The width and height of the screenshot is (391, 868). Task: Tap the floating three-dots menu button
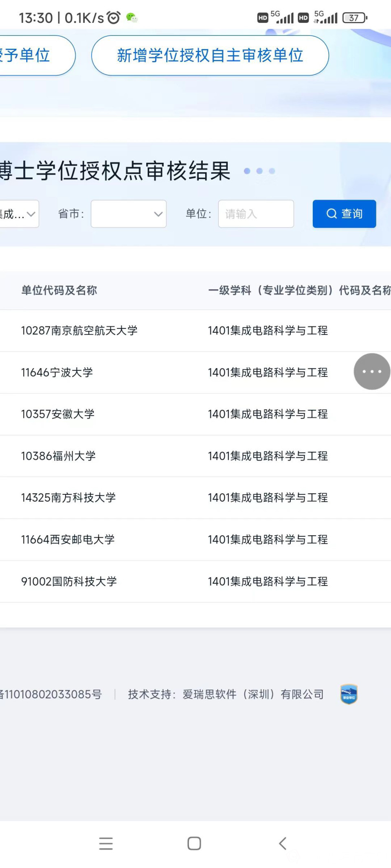pos(372,372)
